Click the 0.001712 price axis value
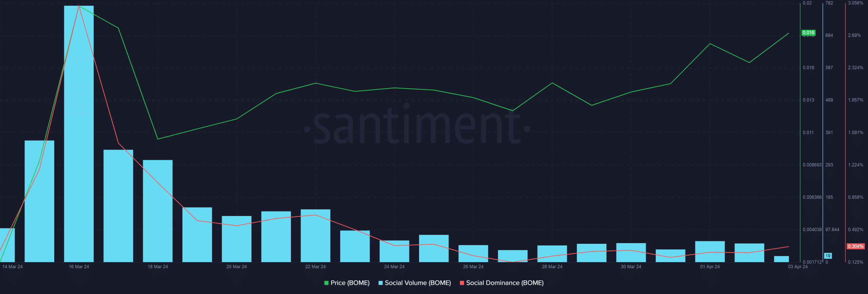 [x=812, y=262]
